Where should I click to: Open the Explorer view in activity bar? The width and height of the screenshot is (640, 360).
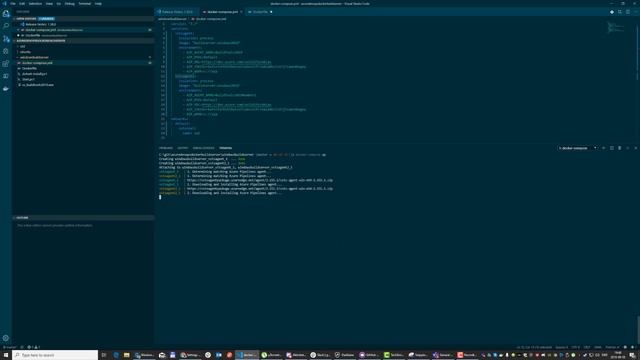pos(6,13)
